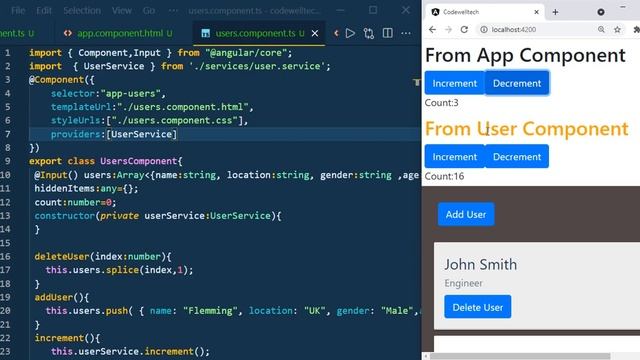Open the Go menu
Screen dimensions: 640x360
click(x=149, y=11)
